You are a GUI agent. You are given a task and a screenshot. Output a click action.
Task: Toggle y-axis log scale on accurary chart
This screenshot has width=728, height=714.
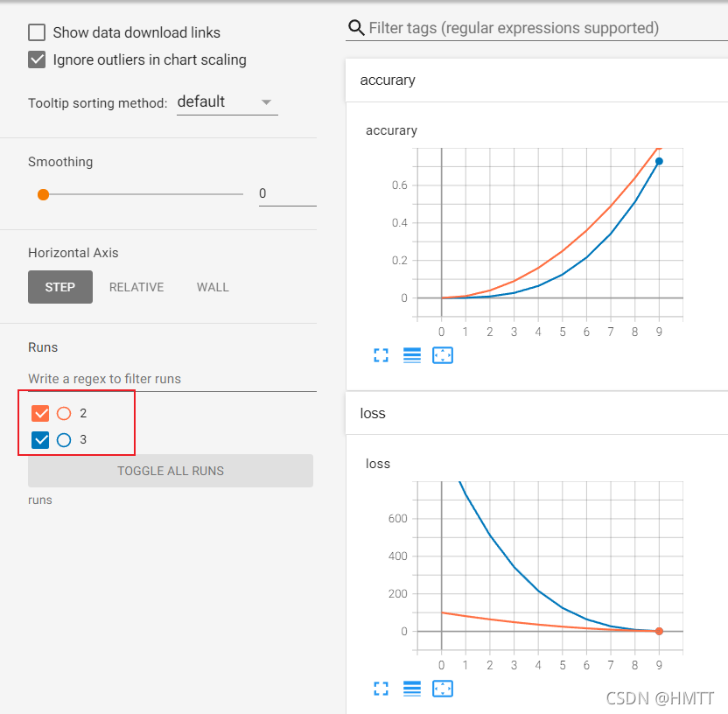(x=412, y=355)
